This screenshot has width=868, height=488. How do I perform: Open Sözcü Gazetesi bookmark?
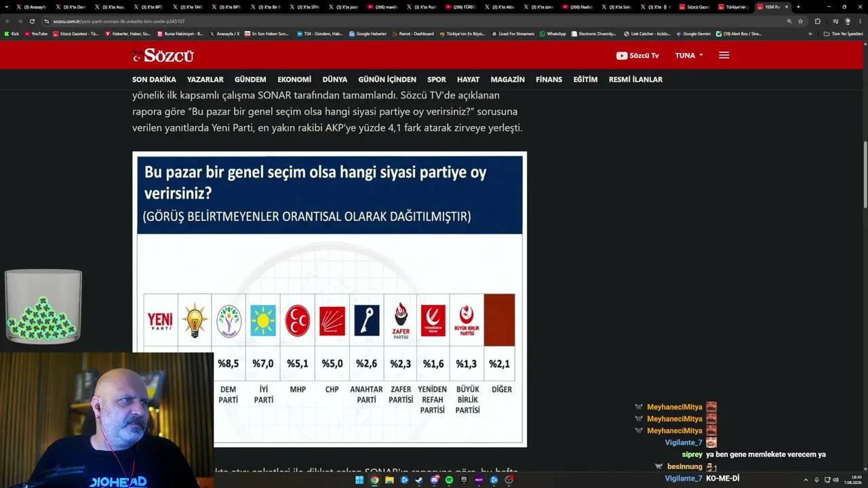(75, 33)
